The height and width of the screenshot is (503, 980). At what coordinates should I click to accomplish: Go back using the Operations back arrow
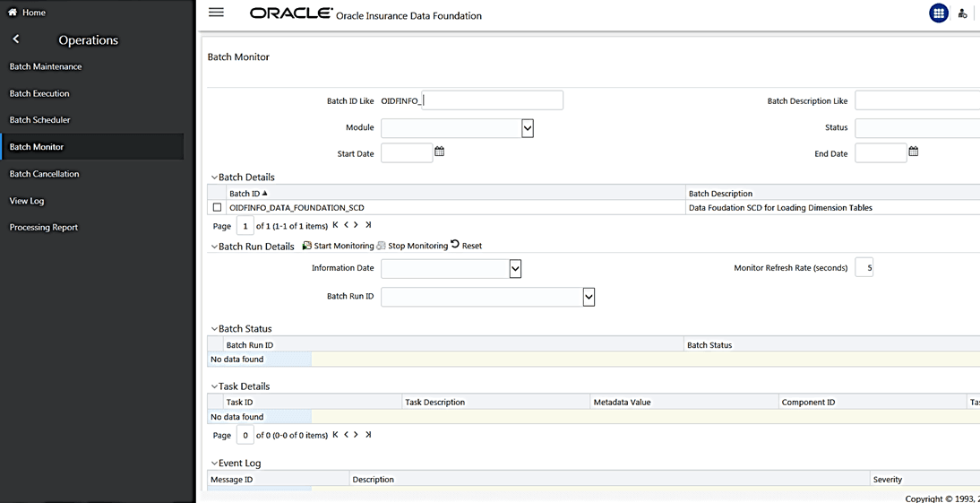(x=16, y=39)
